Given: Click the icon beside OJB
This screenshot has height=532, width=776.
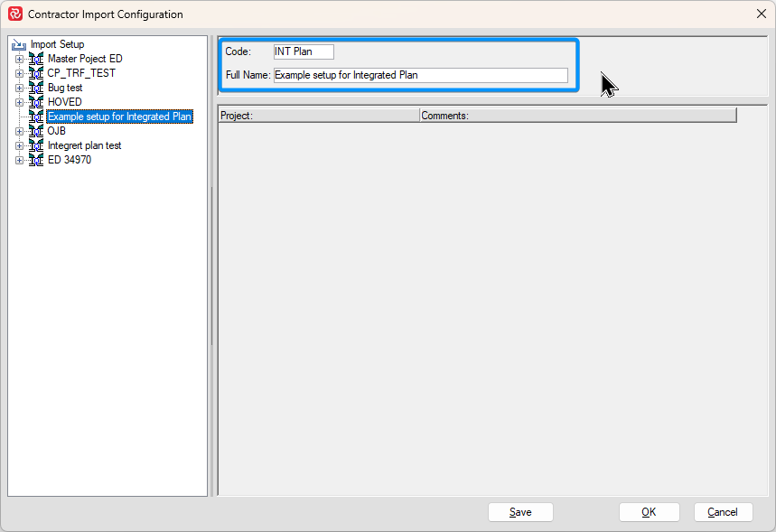Looking at the screenshot, I should [36, 131].
